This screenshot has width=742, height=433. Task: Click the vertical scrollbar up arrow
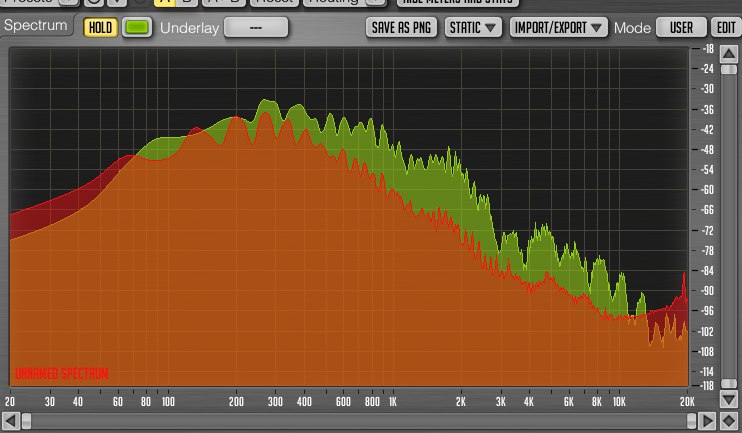click(x=728, y=50)
